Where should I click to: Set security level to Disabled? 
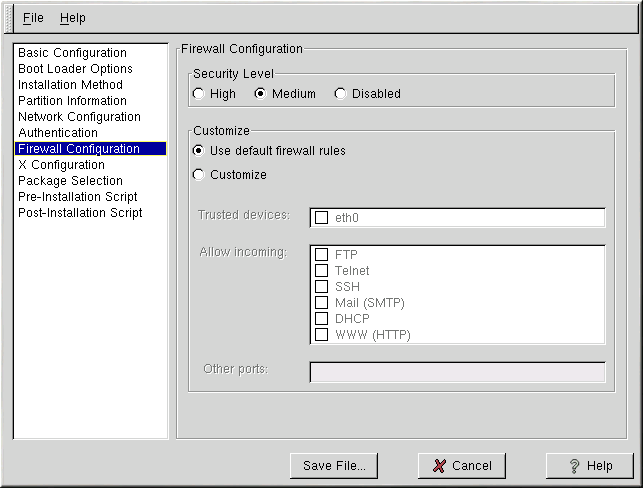340,94
